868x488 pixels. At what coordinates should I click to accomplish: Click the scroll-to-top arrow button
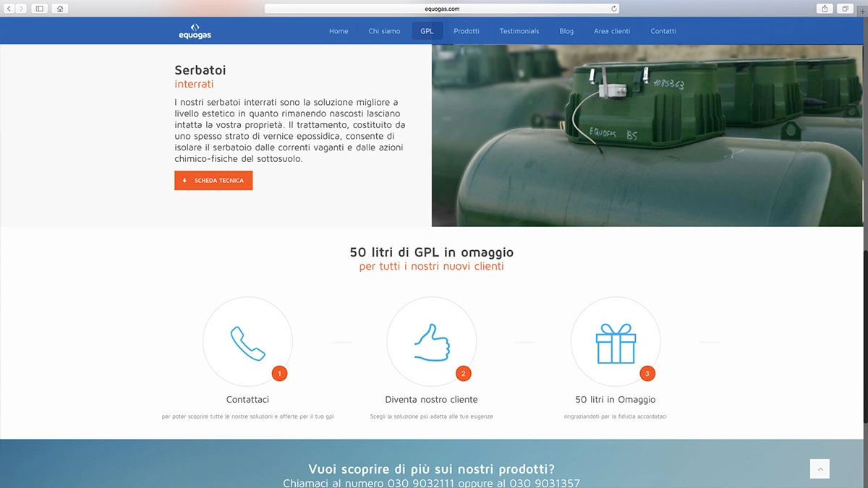pyautogui.click(x=820, y=468)
